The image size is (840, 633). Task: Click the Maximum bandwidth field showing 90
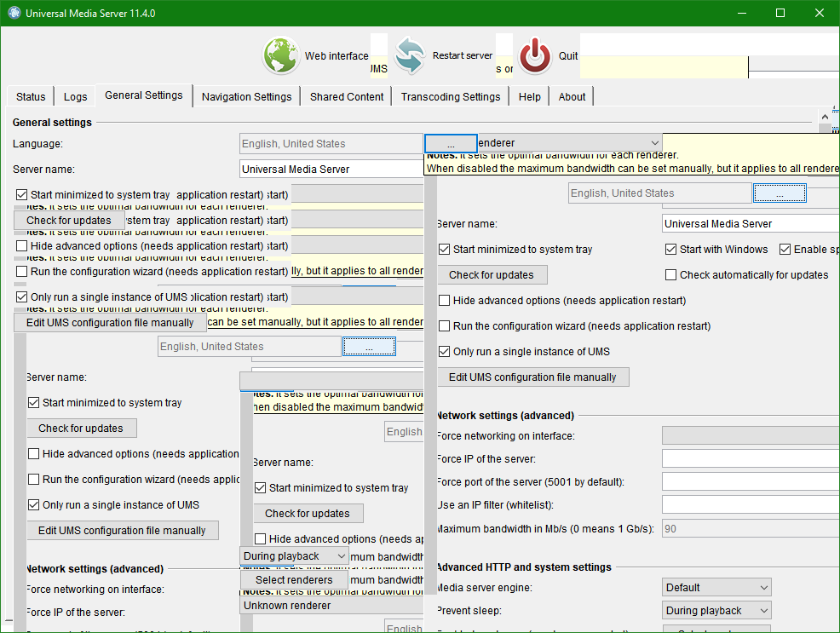click(x=751, y=528)
